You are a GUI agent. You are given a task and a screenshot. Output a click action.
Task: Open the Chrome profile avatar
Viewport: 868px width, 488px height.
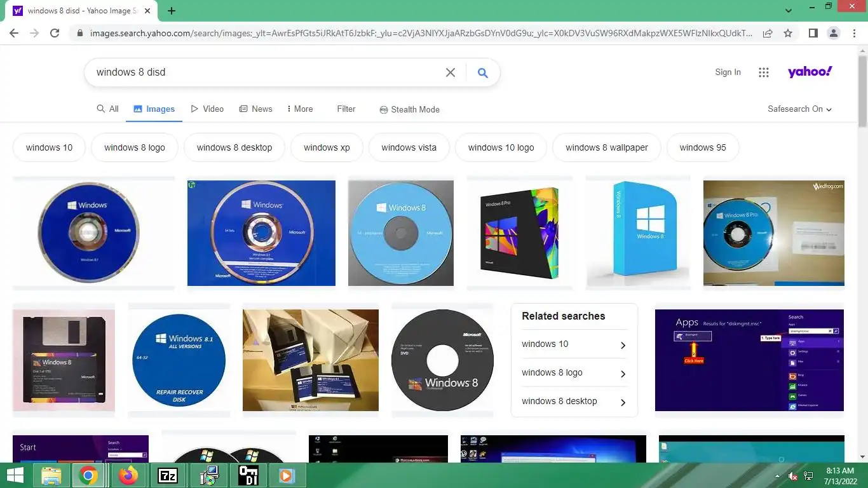coord(834,33)
